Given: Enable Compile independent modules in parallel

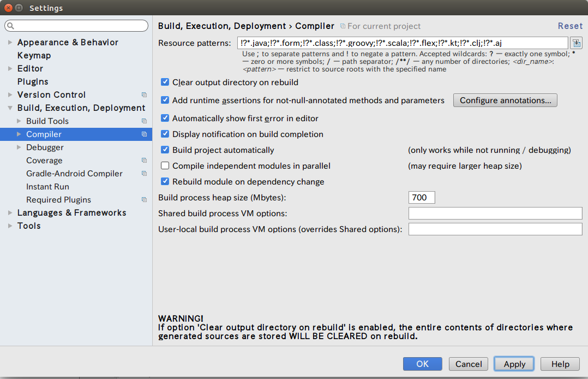Looking at the screenshot, I should tap(165, 165).
